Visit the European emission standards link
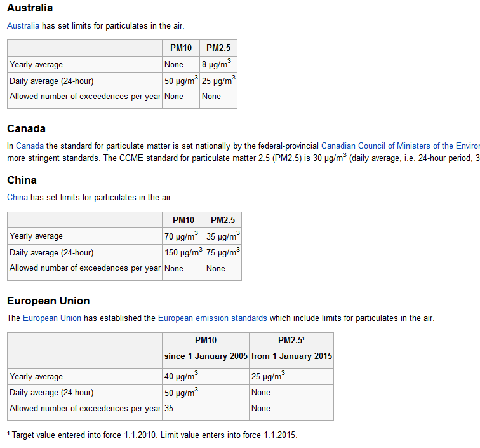 click(x=212, y=318)
